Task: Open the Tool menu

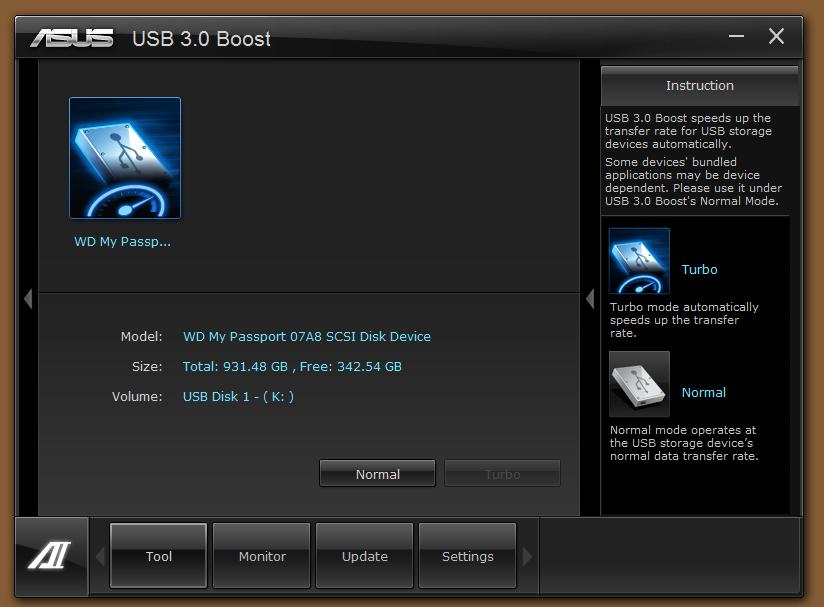Action: [x=158, y=555]
